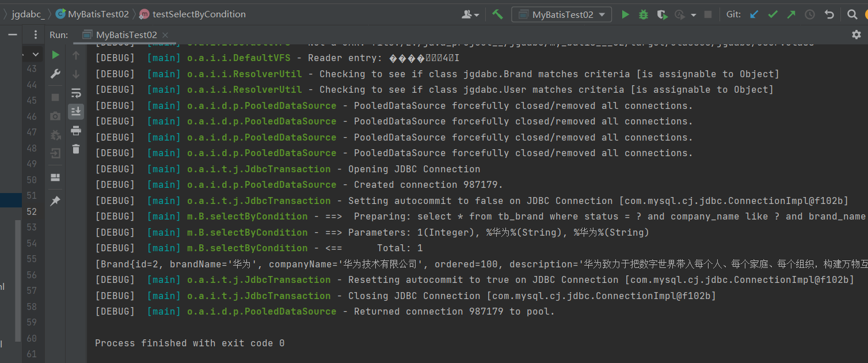
Task: Run with coverage shield icon
Action: (661, 14)
